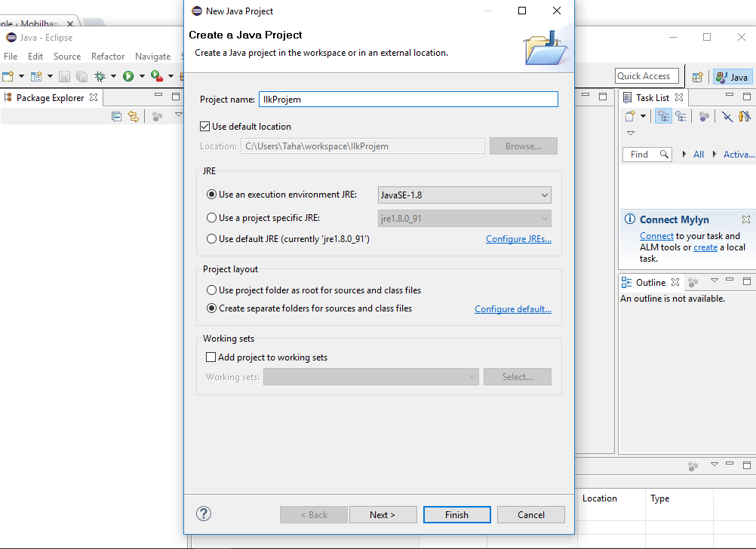Click the green Run toolbar icon
The width and height of the screenshot is (756, 549).
click(x=128, y=76)
